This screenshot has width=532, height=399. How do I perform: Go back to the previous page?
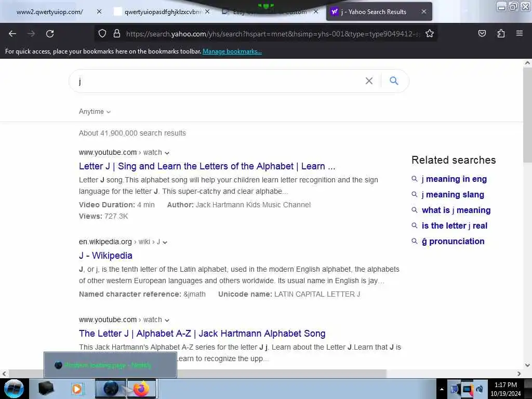[12, 34]
